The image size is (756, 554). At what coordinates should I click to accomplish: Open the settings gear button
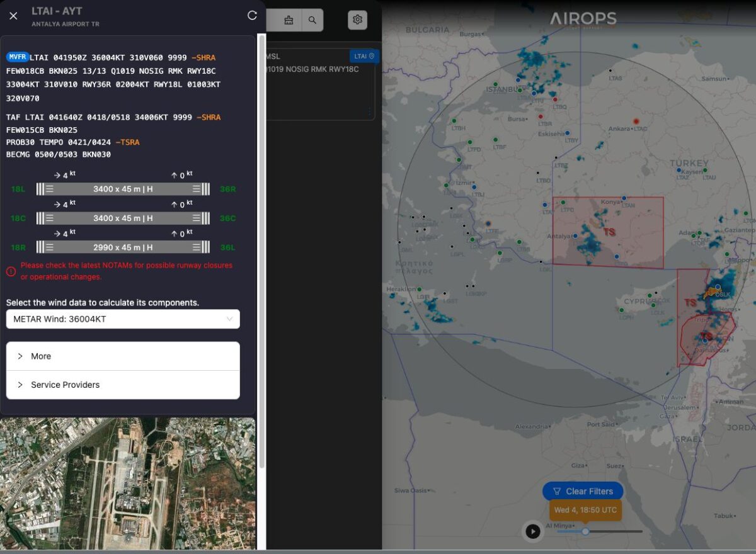pos(357,20)
